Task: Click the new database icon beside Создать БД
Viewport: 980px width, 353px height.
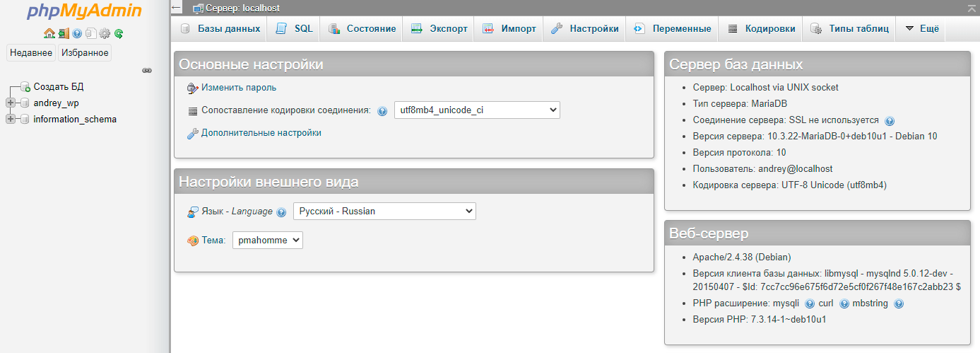Action: (25, 87)
